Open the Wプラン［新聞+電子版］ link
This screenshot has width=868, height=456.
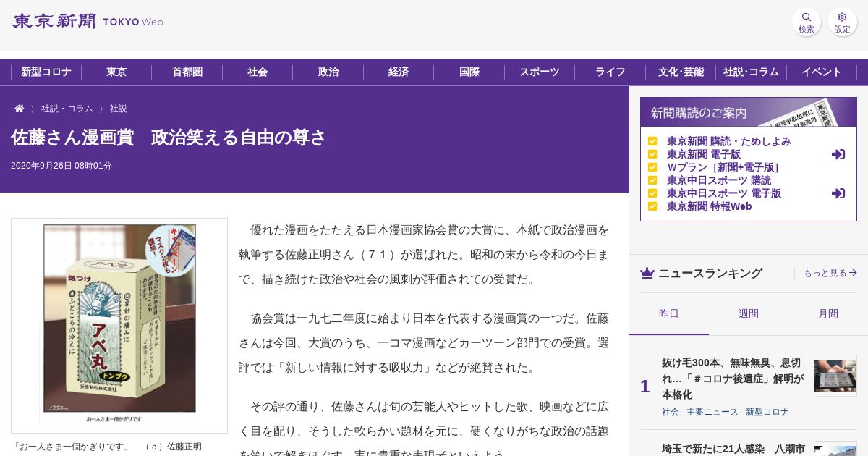click(x=725, y=167)
